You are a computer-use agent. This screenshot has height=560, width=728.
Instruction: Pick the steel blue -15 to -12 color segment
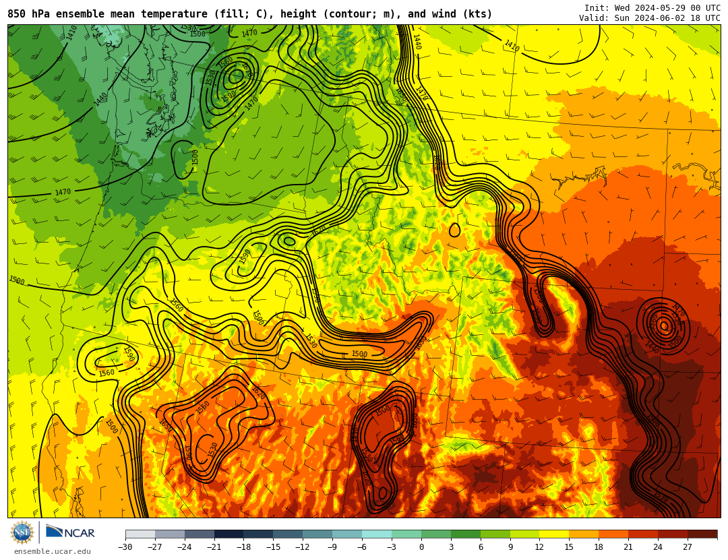click(x=288, y=534)
